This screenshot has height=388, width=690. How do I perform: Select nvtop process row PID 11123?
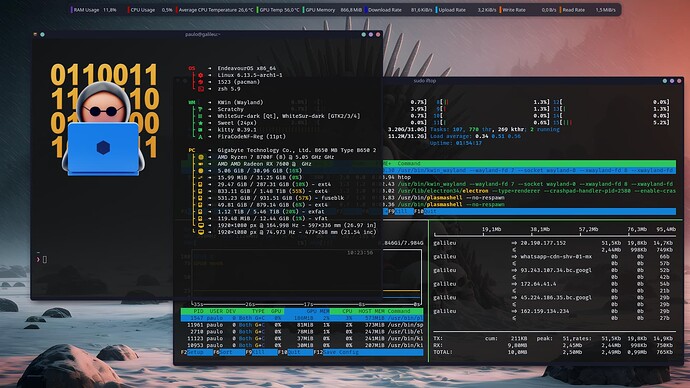point(302,338)
